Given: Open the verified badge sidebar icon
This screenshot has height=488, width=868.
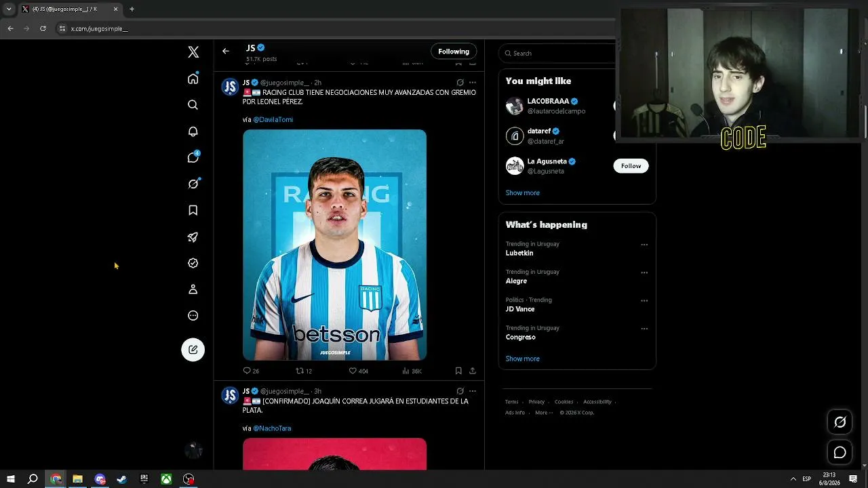Looking at the screenshot, I should coord(193,263).
